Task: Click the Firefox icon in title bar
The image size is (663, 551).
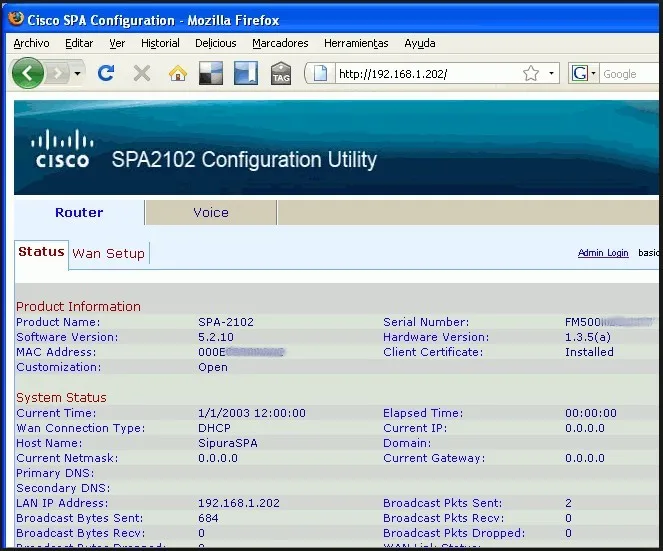Action: coord(16,19)
